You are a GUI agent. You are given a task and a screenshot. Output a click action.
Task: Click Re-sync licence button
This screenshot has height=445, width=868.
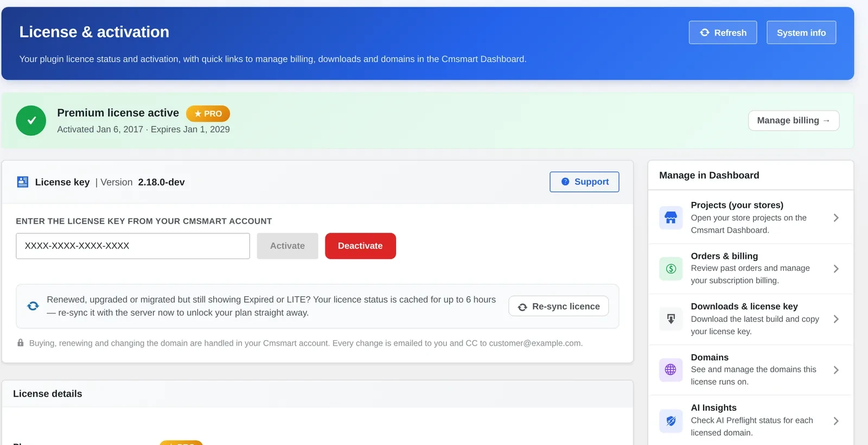point(558,307)
